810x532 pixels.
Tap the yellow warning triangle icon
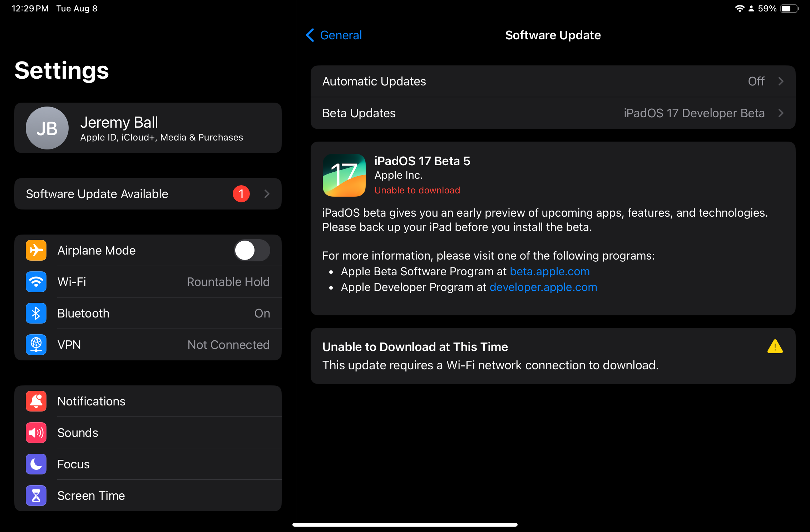click(x=775, y=346)
